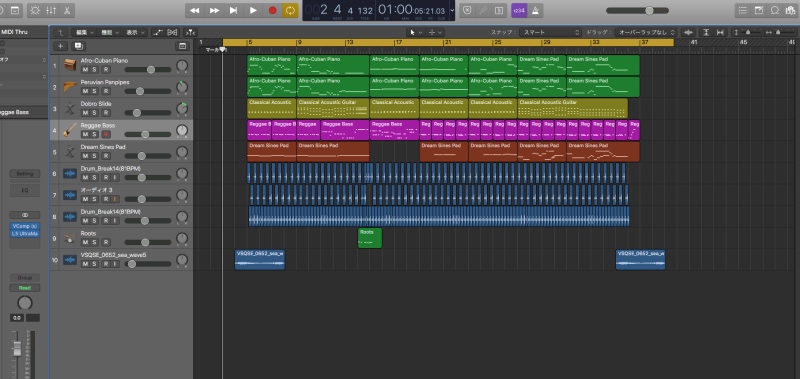
Task: Click the Group slot in channel strip
Action: coord(24,278)
